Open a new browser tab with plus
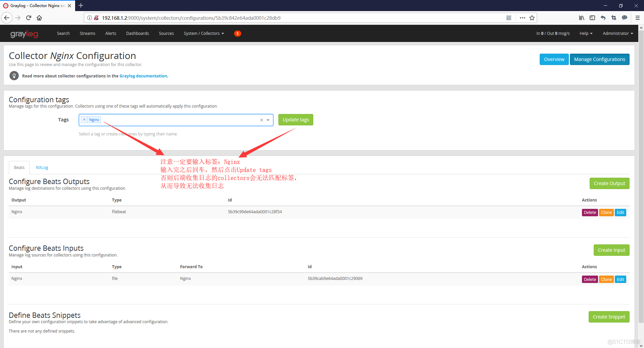Viewport: 644px width, 348px height. pyautogui.click(x=81, y=5)
